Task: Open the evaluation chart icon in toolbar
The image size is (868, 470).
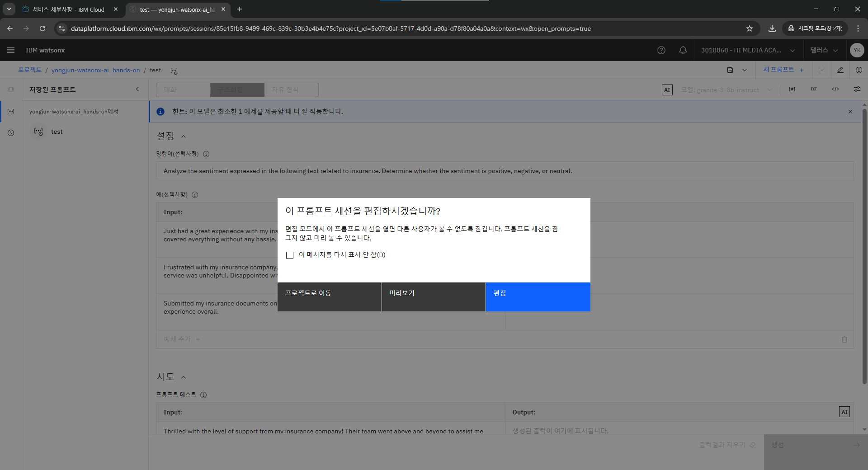Action: 822,70
